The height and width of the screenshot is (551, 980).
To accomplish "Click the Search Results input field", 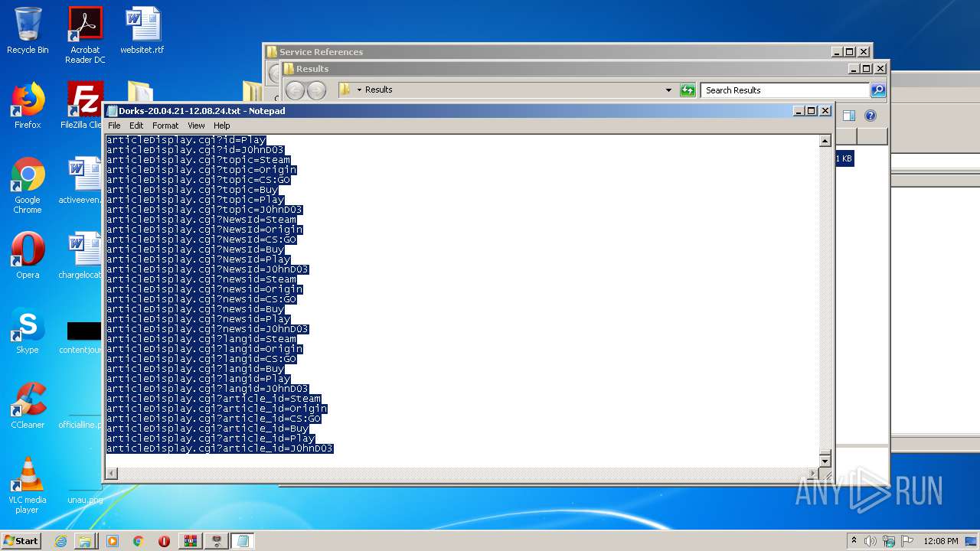I will coord(786,90).
